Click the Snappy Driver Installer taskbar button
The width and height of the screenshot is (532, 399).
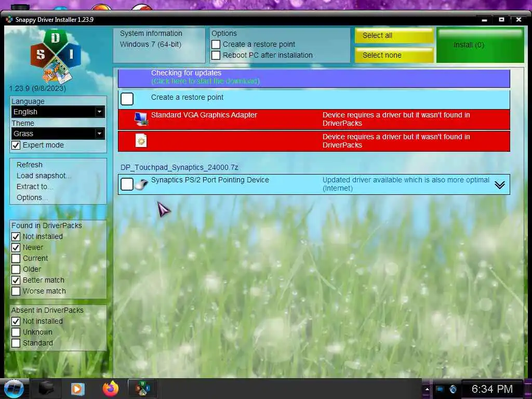point(142,389)
